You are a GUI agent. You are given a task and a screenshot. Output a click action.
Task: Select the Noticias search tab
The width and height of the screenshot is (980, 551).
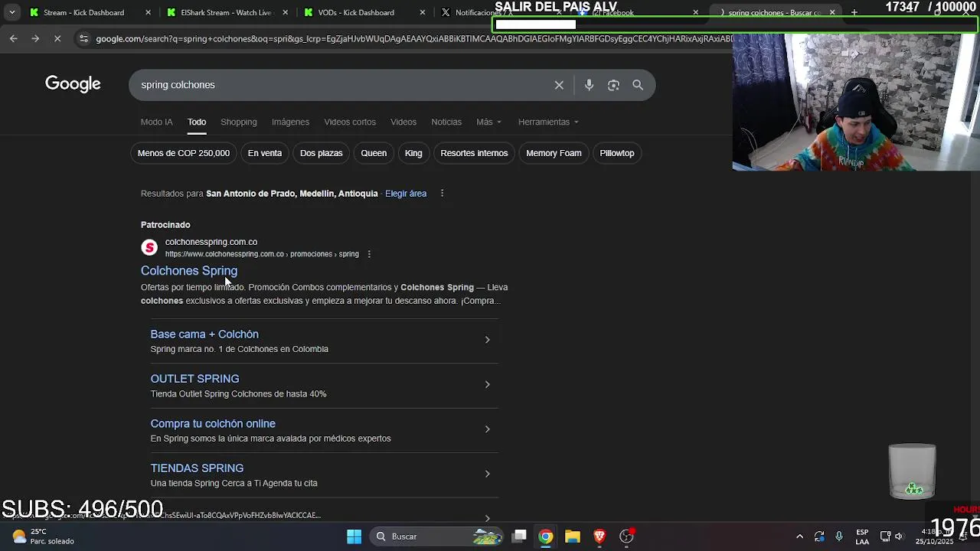[x=446, y=122]
